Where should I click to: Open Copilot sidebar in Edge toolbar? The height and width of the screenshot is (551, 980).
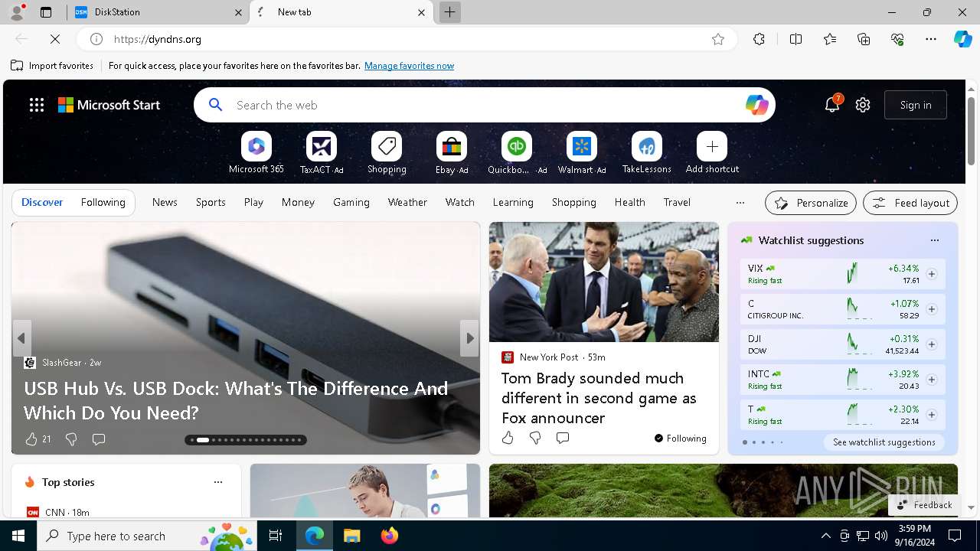962,39
